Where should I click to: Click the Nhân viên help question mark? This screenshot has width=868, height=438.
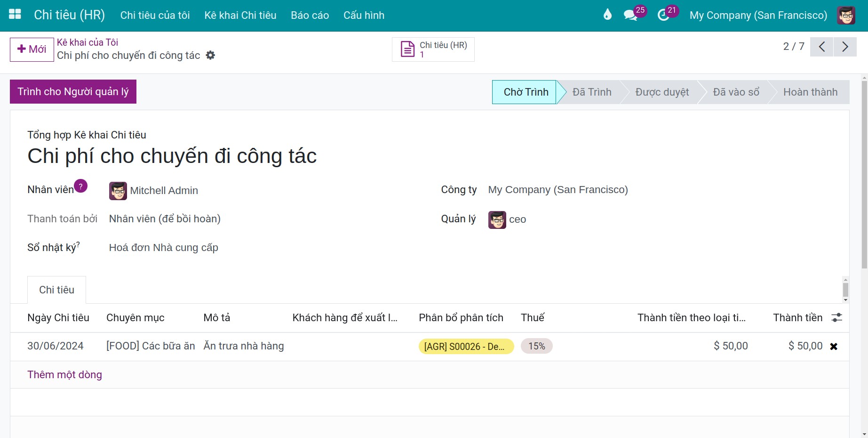pos(81,186)
